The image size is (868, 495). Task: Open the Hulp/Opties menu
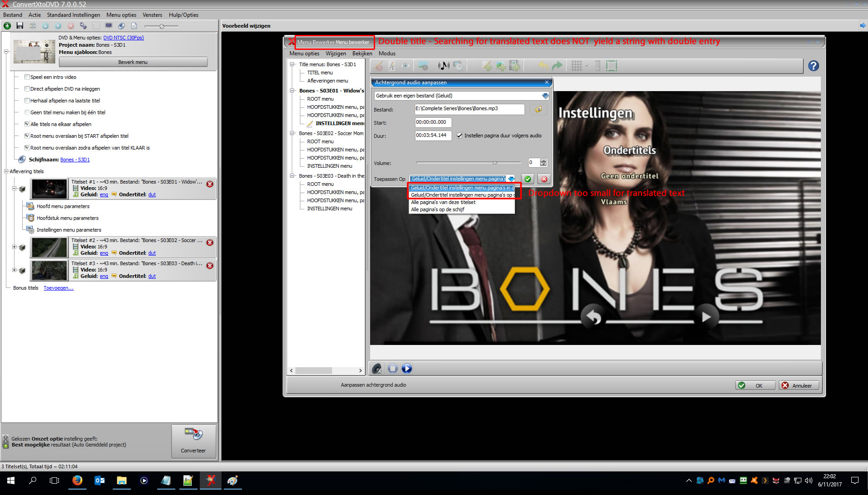[x=183, y=15]
